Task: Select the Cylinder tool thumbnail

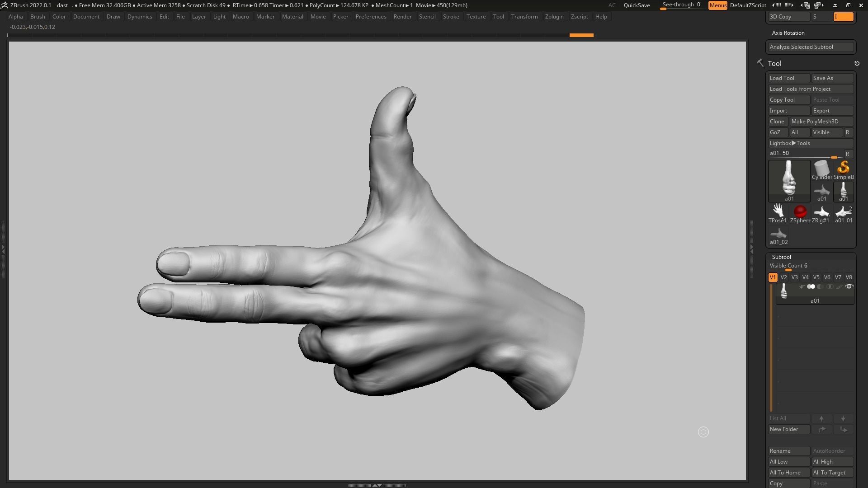Action: pos(821,170)
